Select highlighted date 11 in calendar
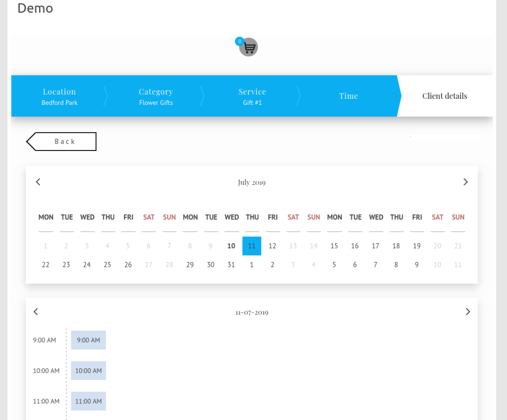Viewport: 507px width, 420px height. coord(251,246)
